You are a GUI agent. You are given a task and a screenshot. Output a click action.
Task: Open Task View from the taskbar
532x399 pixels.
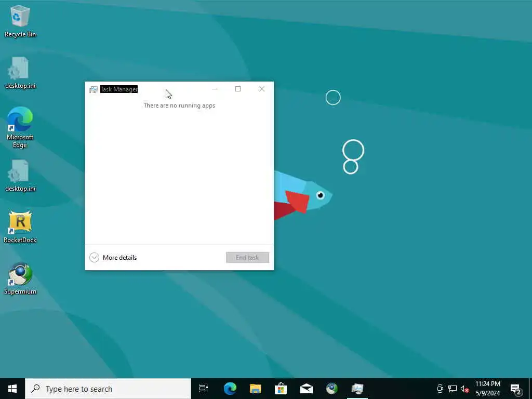(204, 389)
